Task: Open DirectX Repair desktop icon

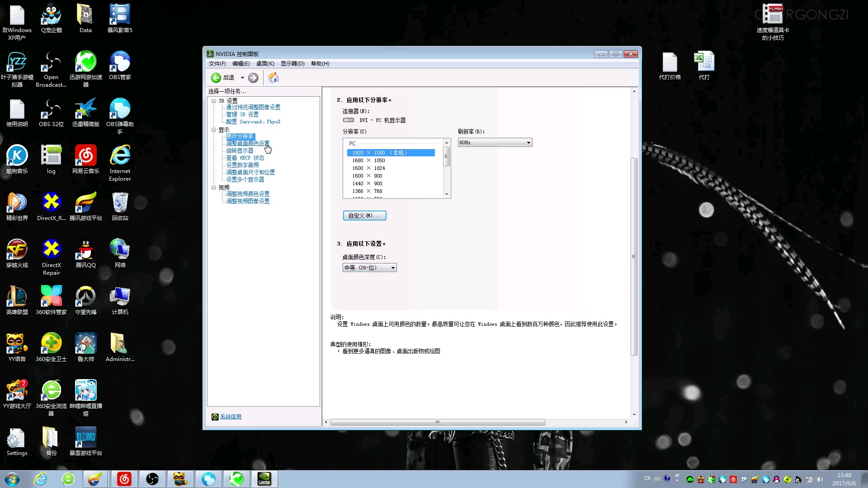Action: (x=52, y=257)
